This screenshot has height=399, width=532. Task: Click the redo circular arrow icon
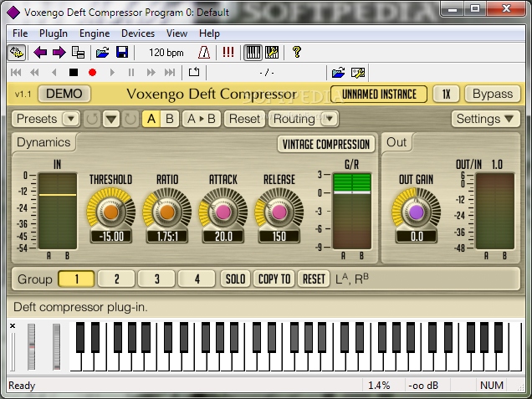[130, 119]
